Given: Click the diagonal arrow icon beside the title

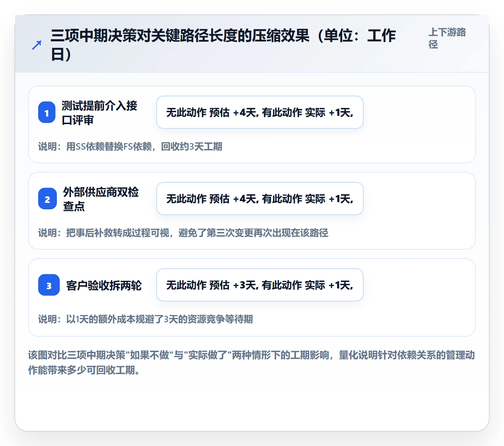Looking at the screenshot, I should coord(37,45).
